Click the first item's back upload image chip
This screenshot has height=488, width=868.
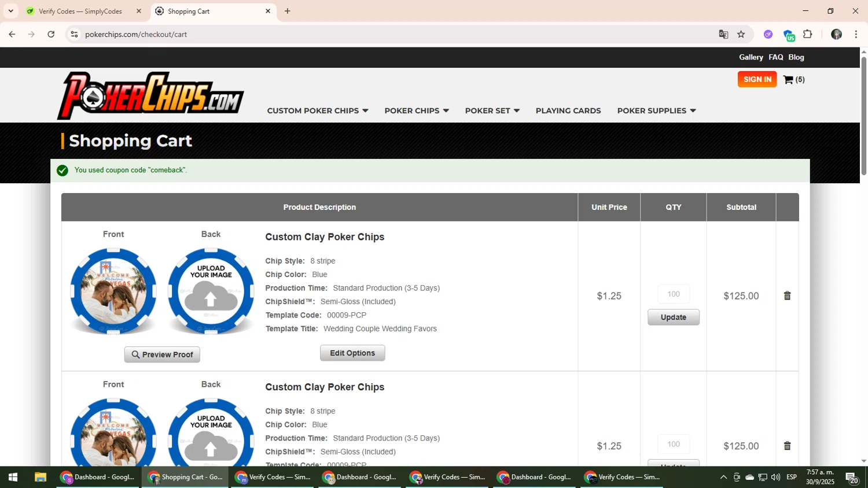[211, 291]
